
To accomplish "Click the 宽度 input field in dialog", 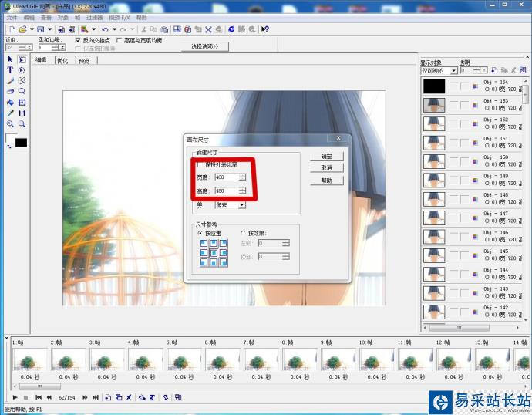I will 227,177.
